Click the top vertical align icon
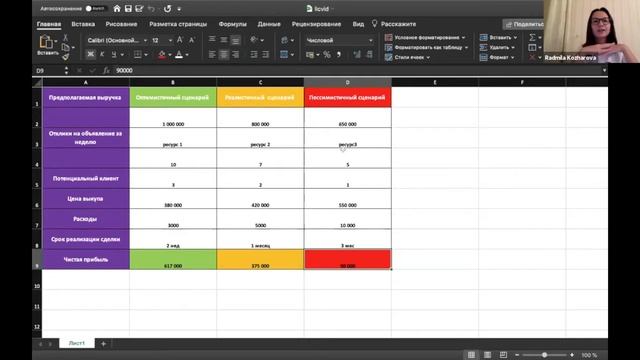This screenshot has width=640, height=360. [x=212, y=40]
